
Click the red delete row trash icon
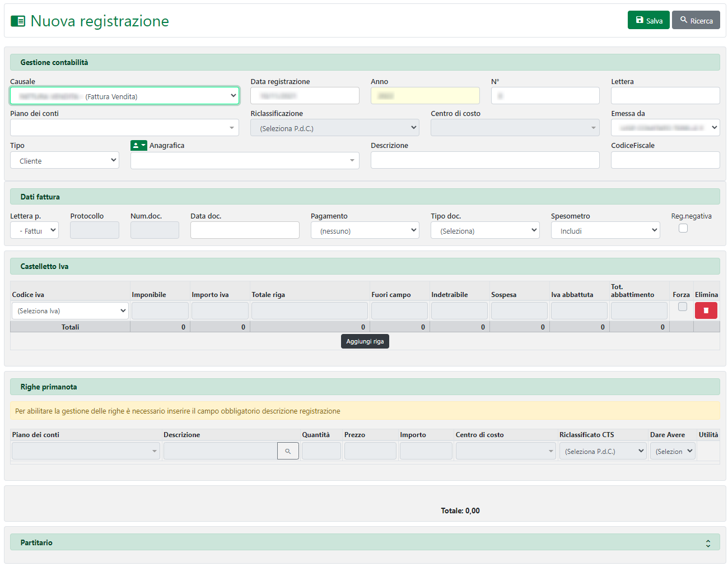click(706, 310)
